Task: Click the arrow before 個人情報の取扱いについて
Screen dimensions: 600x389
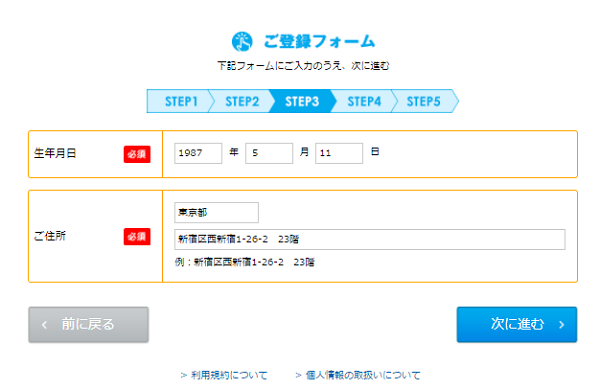Action: click(x=298, y=375)
